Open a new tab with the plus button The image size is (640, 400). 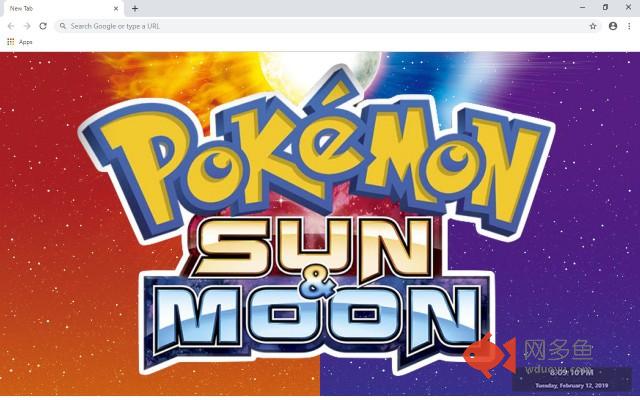[x=135, y=8]
